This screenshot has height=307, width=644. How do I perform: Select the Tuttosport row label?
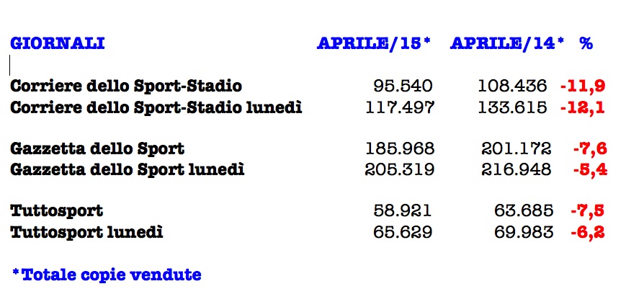click(x=56, y=211)
